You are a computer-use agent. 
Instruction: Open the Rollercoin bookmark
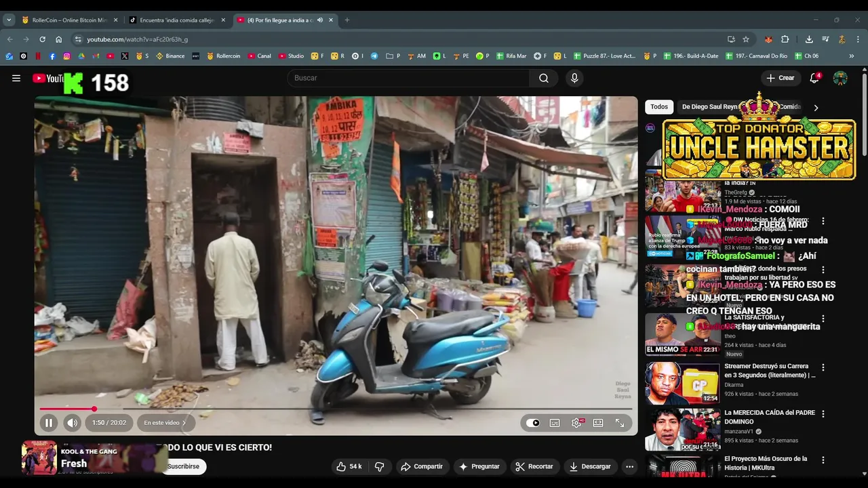tap(224, 56)
